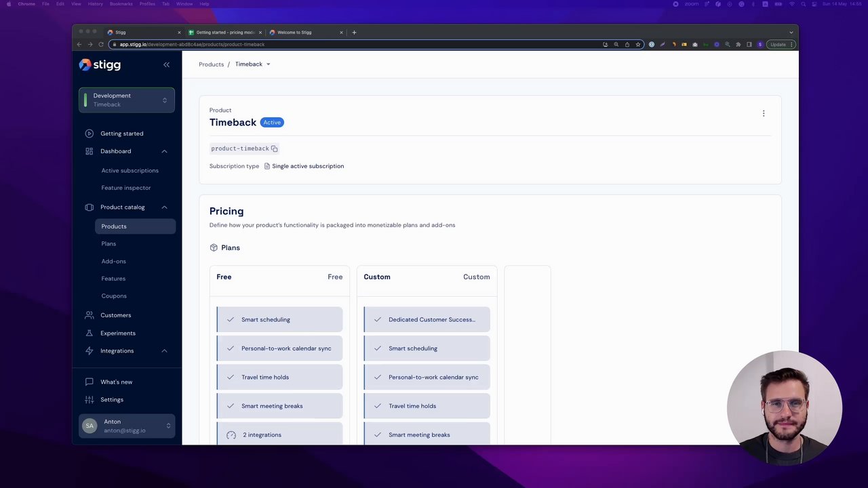Go back in browser

click(x=79, y=45)
